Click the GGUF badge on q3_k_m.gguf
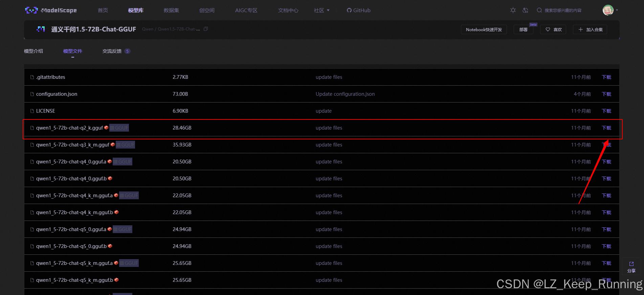Screen dimensions: 644x295 point(126,145)
